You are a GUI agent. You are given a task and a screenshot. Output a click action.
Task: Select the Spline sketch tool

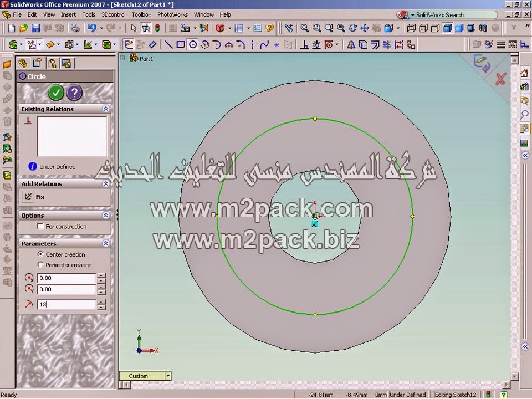(264, 45)
